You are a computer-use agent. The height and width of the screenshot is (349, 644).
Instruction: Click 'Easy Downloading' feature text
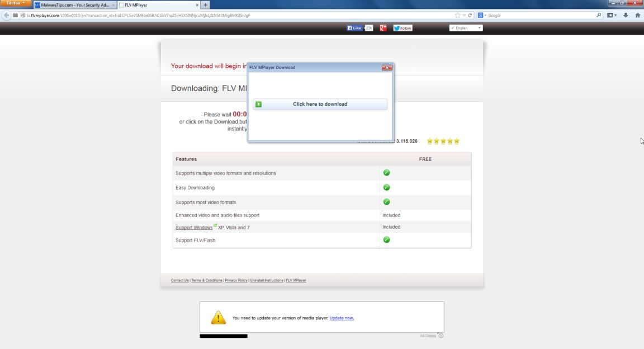click(195, 188)
